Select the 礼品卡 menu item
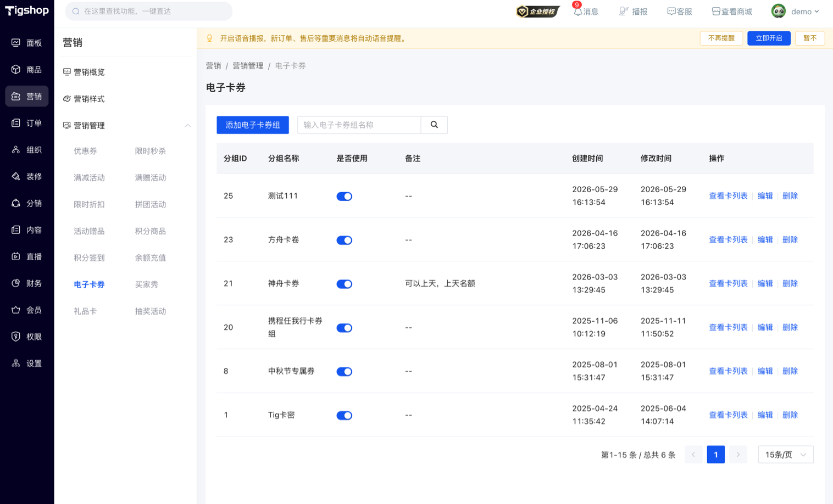The image size is (833, 504). point(85,311)
